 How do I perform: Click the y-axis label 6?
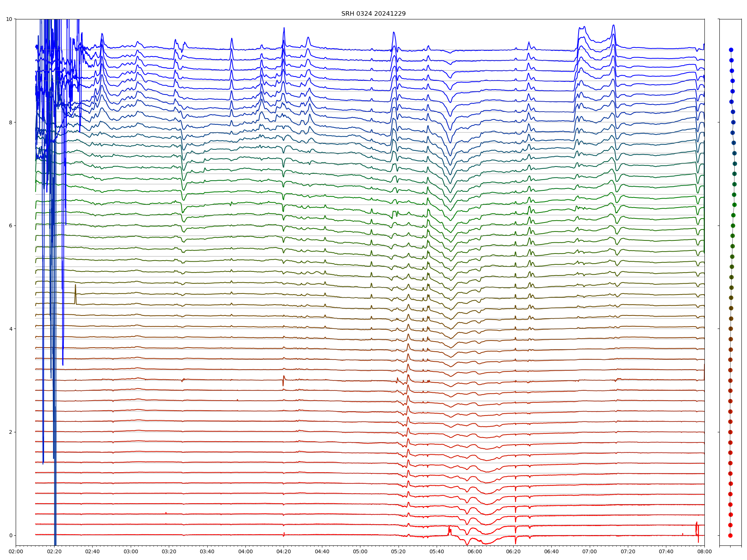coord(10,225)
